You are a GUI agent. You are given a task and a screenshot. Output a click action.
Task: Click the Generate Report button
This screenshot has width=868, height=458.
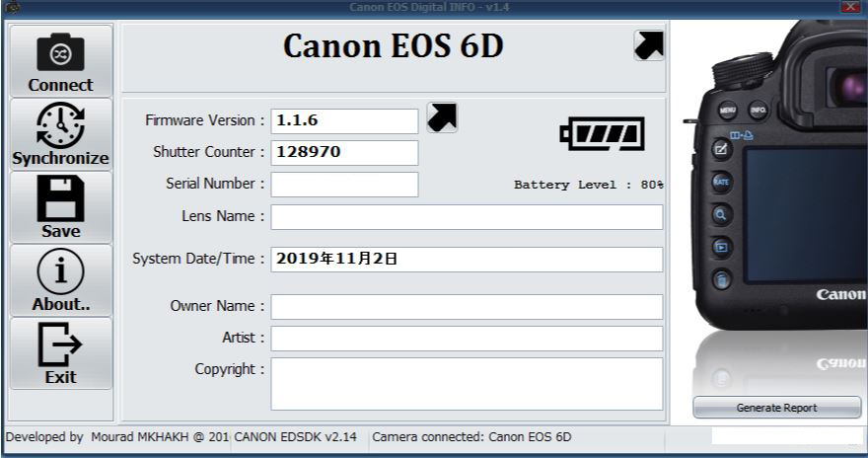tap(776, 408)
